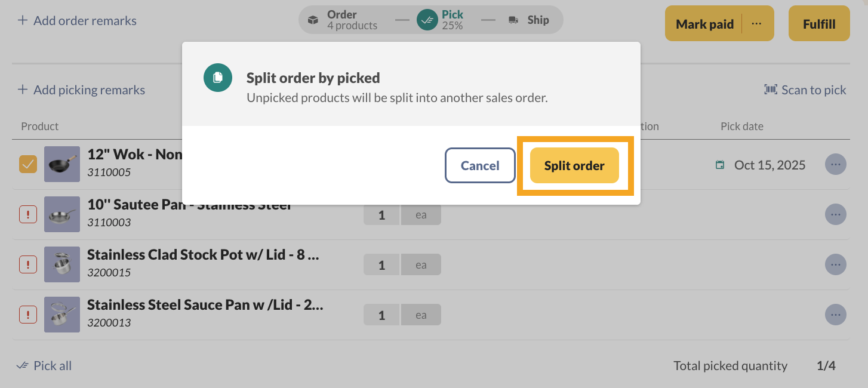
Task: Click the Split order document icon
Action: [x=218, y=78]
